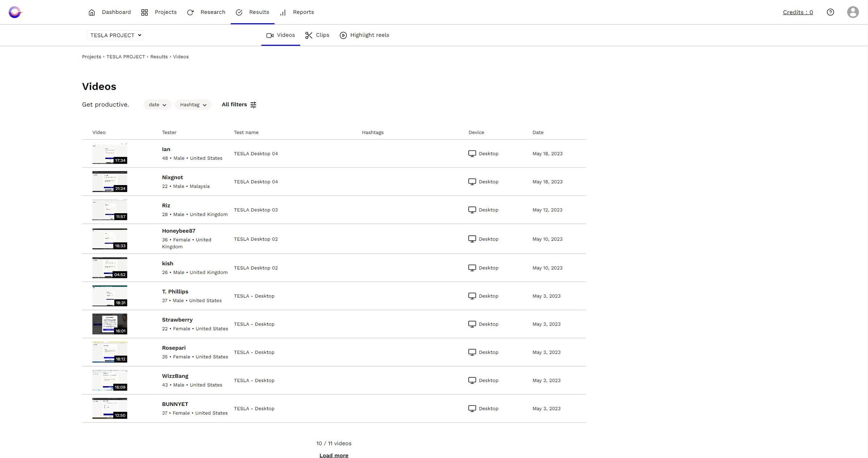The width and height of the screenshot is (868, 458).
Task: Click the Clips scissors icon
Action: click(x=309, y=35)
